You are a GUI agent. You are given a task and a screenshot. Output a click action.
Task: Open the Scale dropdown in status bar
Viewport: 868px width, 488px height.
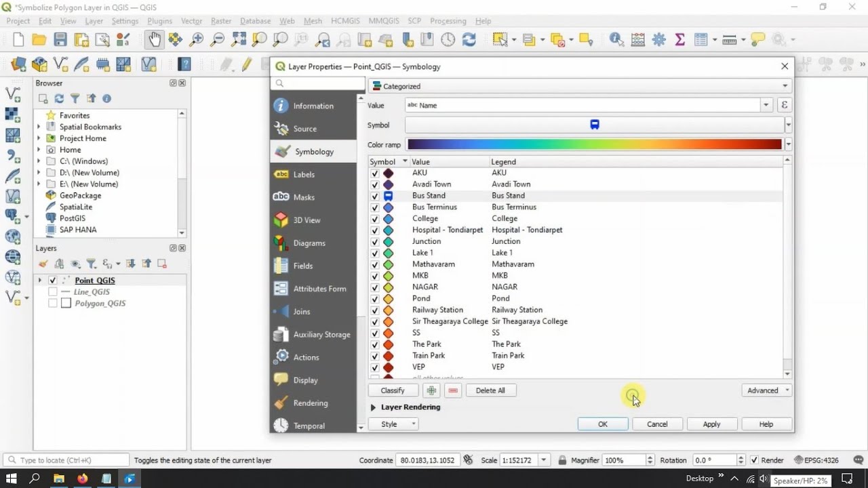(x=544, y=460)
